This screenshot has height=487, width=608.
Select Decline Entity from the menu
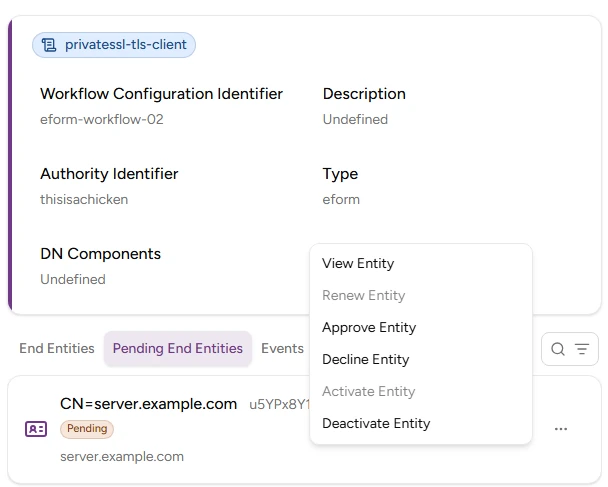[365, 359]
